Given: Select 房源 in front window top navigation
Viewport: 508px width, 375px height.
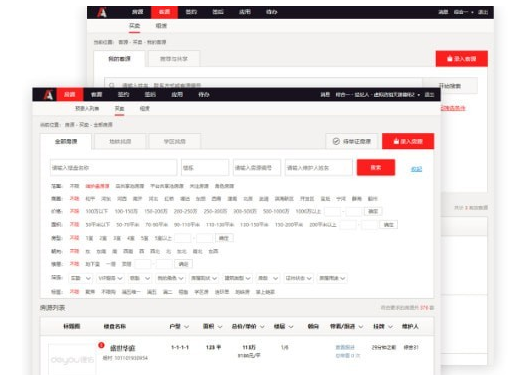Looking at the screenshot, I should [x=70, y=95].
